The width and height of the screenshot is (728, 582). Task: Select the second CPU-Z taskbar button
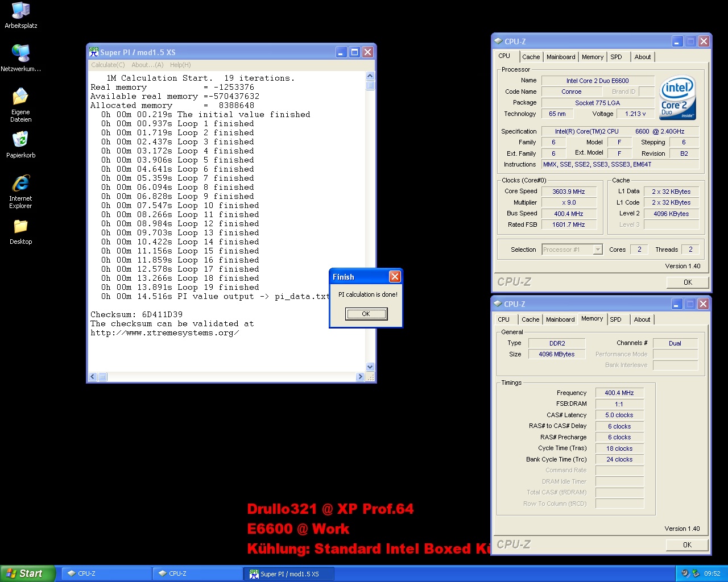click(x=197, y=574)
